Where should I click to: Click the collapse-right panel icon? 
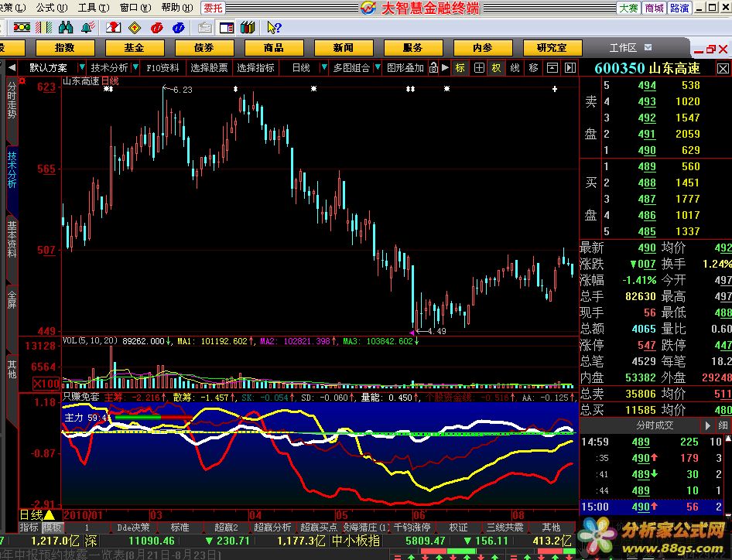570,67
